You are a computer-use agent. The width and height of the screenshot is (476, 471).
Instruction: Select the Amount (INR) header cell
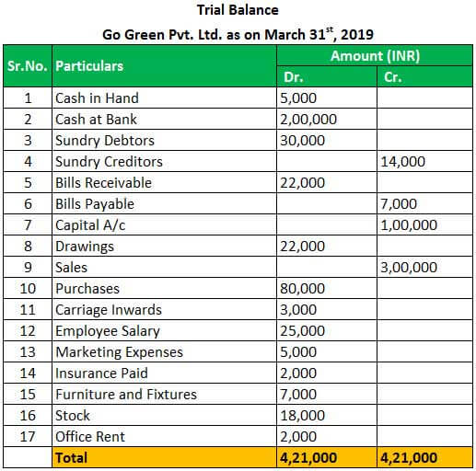pyautogui.click(x=375, y=55)
